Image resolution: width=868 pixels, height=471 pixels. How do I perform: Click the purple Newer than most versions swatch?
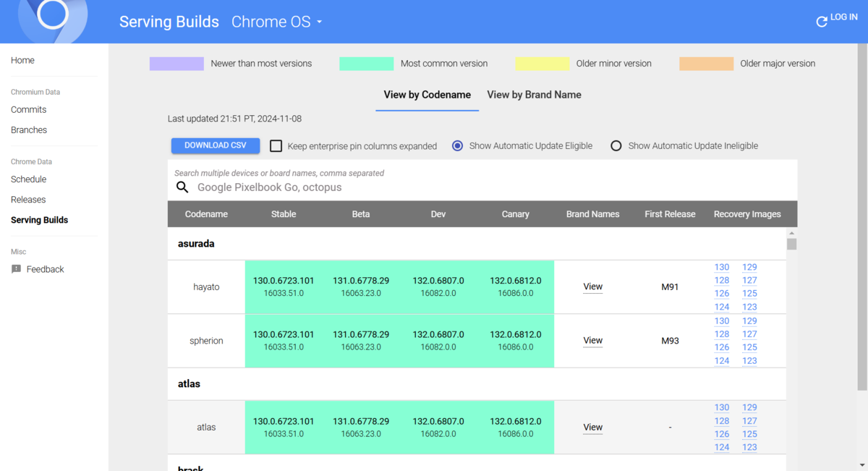coord(176,64)
